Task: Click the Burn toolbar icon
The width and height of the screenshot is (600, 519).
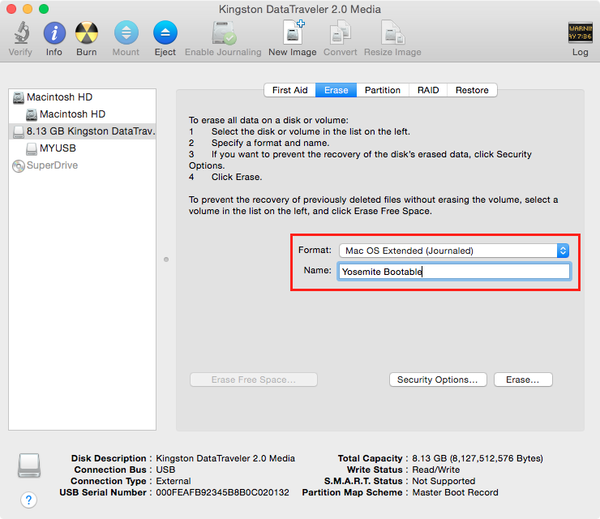Action: click(x=86, y=33)
